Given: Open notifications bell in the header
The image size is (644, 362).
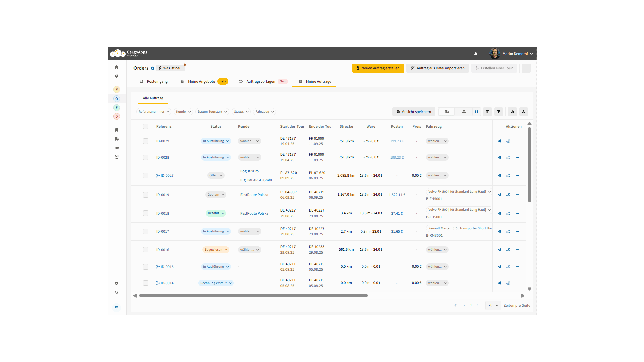Looking at the screenshot, I should [476, 54].
